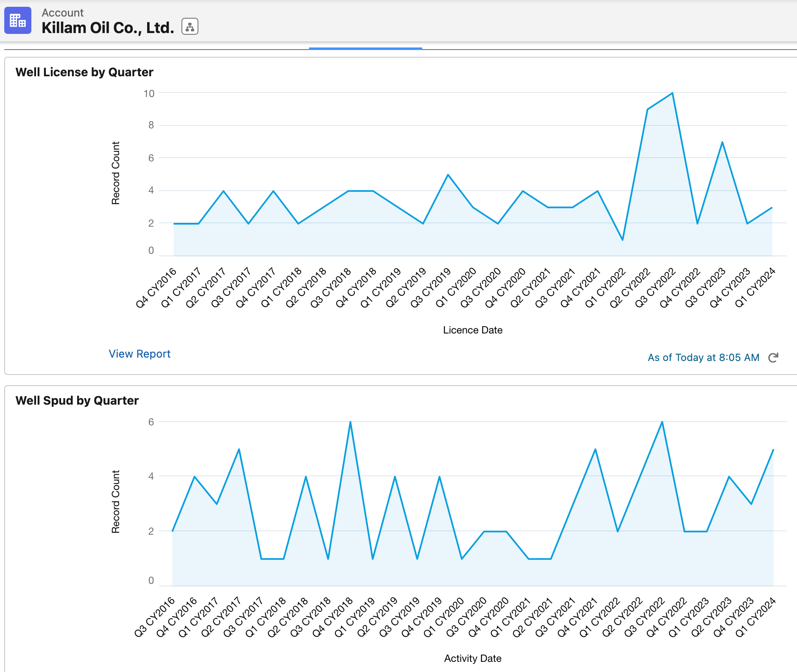The height and width of the screenshot is (672, 797).
Task: Click the Q3 CY2019 peak in License chart
Action: tap(448, 175)
